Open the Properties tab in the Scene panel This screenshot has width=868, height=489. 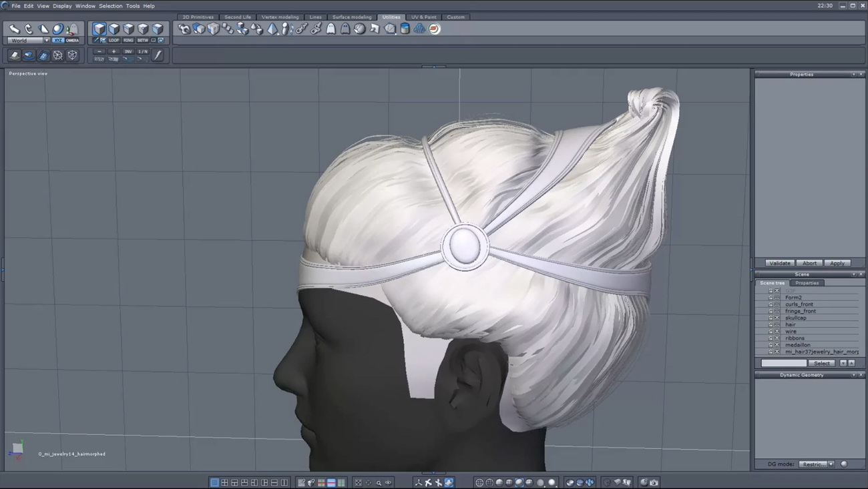807,283
